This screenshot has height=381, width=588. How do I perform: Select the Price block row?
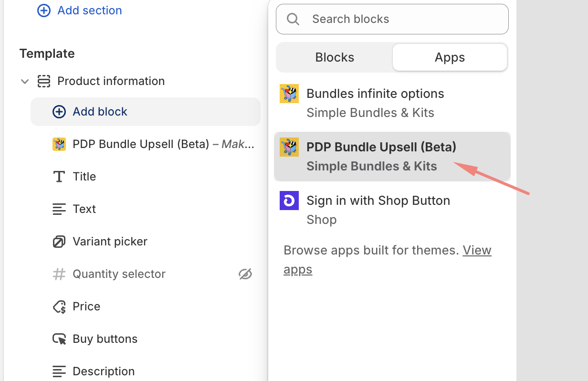pyautogui.click(x=146, y=307)
